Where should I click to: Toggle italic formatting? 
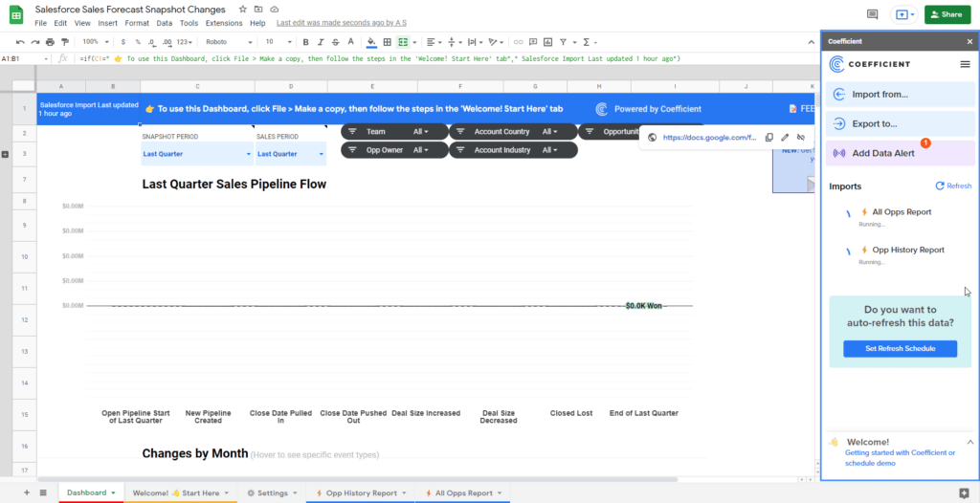click(x=321, y=42)
